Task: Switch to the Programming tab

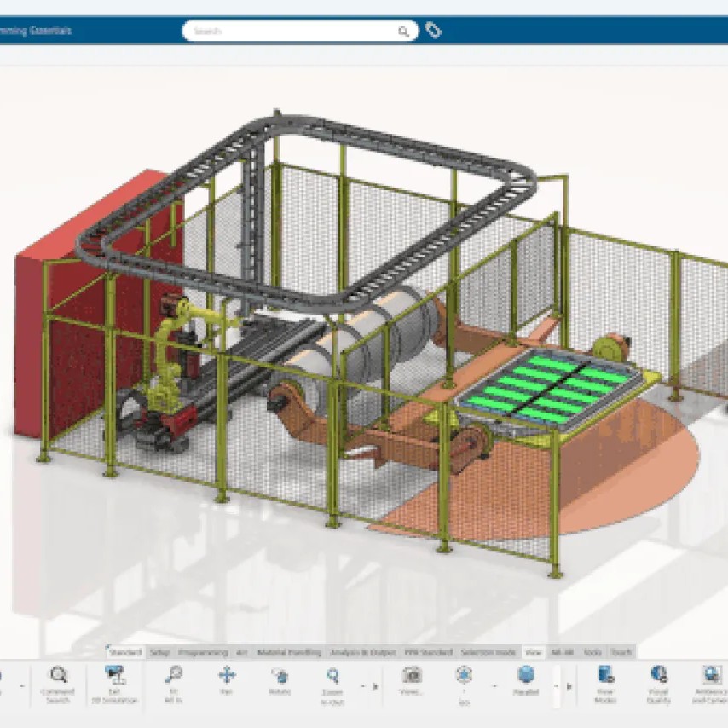Action: tap(203, 652)
